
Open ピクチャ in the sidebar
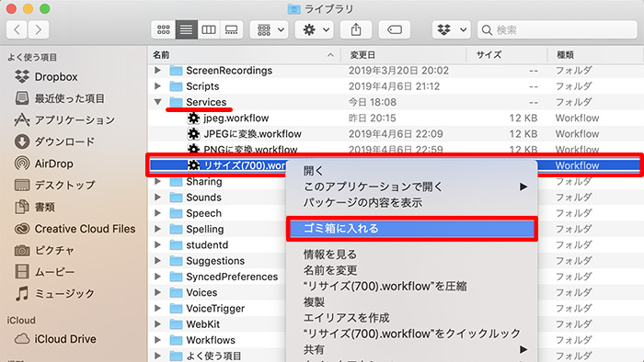(44, 250)
